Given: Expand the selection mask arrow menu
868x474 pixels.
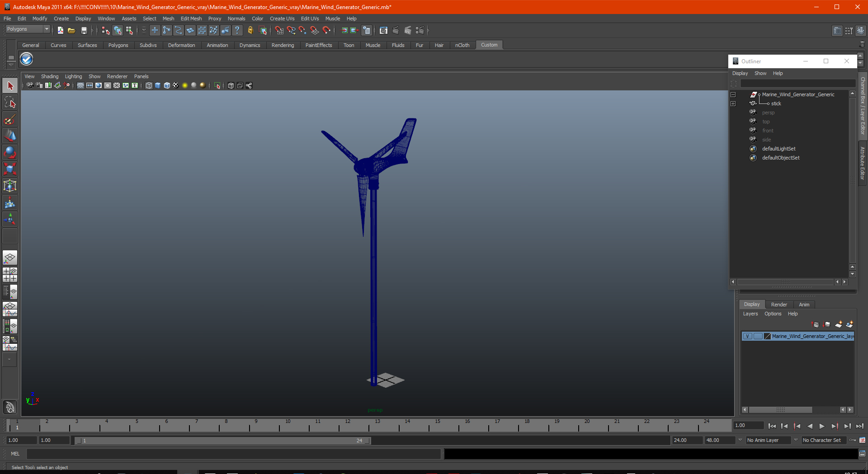Looking at the screenshot, I should 144,30.
